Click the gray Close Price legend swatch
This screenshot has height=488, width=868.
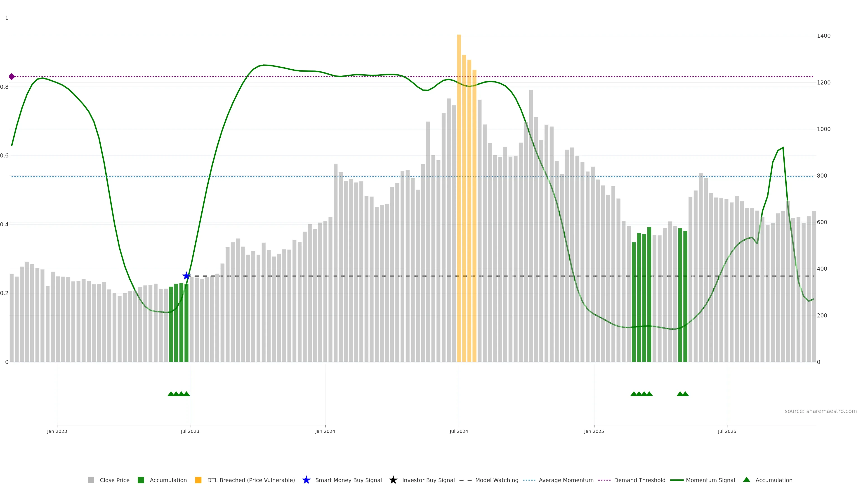(x=91, y=480)
